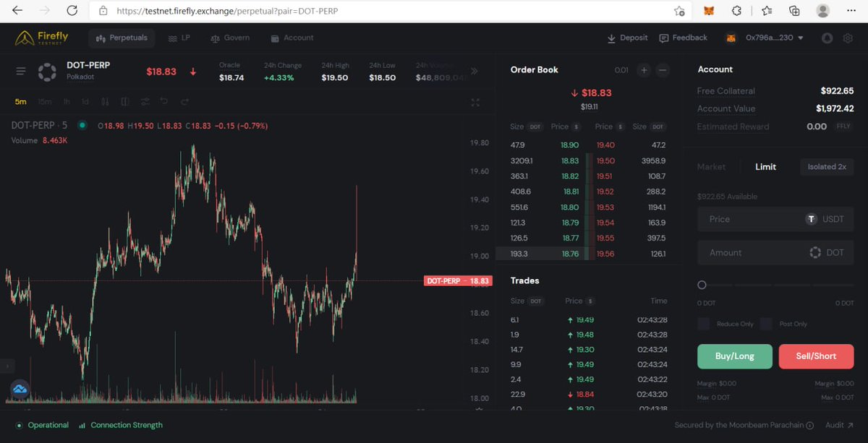The width and height of the screenshot is (868, 443).
Task: Go to the Govern page
Action: pyautogui.click(x=230, y=38)
